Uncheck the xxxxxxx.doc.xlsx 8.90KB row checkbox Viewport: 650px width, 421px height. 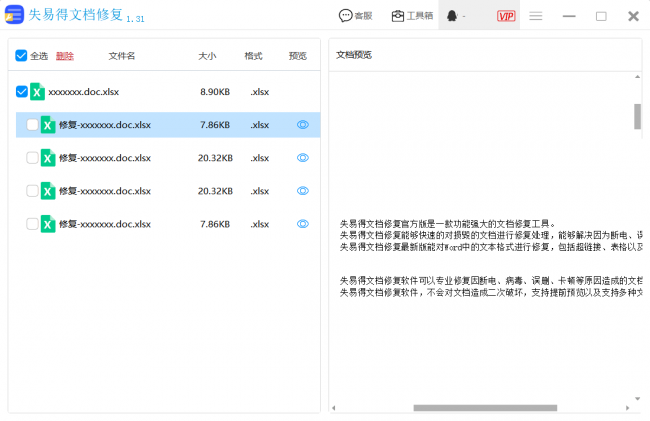click(22, 92)
